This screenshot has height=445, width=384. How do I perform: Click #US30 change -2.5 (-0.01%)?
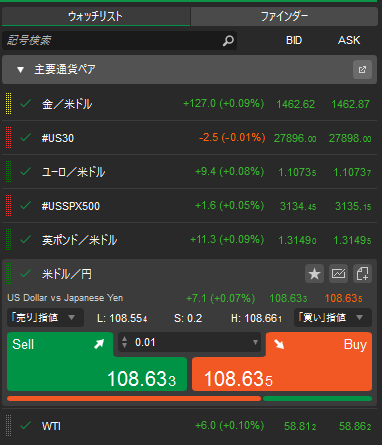click(x=232, y=137)
